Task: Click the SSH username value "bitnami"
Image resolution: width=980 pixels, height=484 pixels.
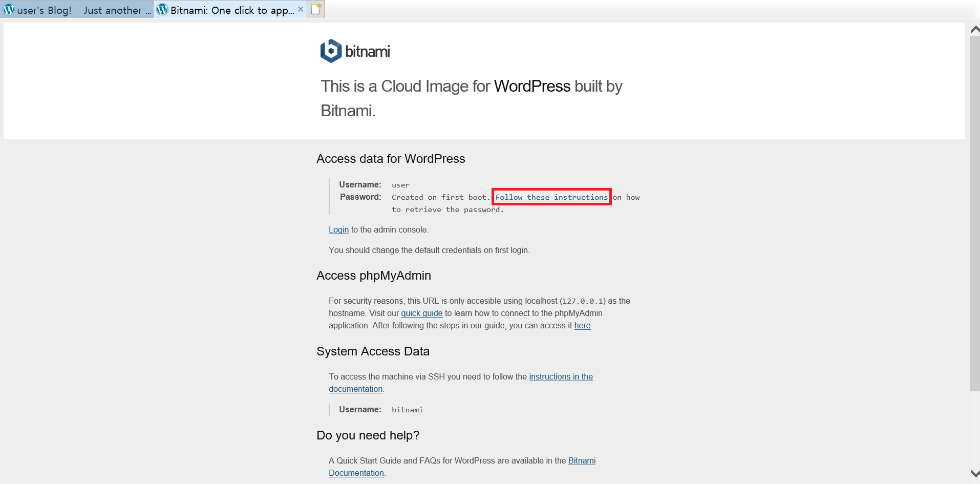Action: point(407,410)
